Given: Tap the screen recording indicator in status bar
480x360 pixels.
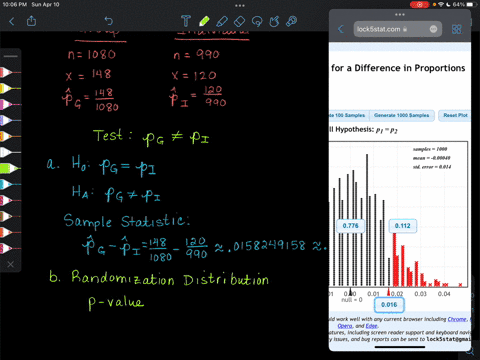Looking at the screenshot, I should pos(420,5).
